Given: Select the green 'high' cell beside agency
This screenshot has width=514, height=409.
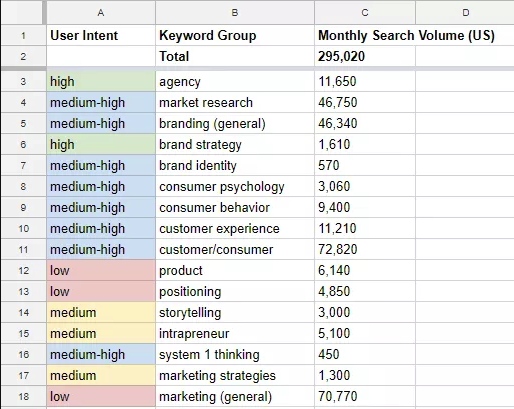Looking at the screenshot, I should (x=101, y=81).
